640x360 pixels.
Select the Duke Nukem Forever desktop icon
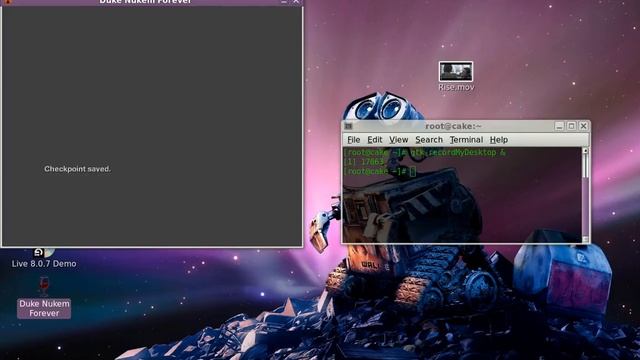coord(44,286)
